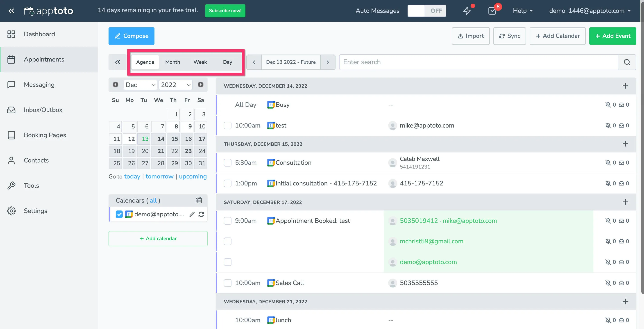
Task: Uncheck the demo@apptoto calendar
Action: click(119, 214)
